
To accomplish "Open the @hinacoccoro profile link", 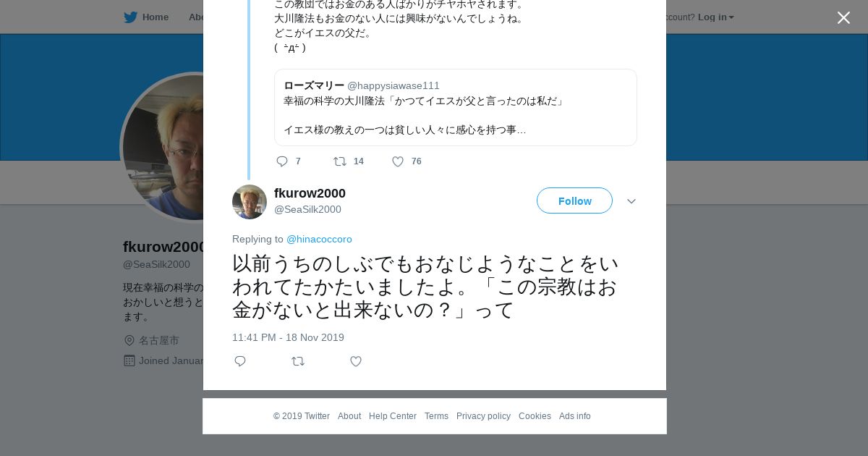I will (x=319, y=239).
